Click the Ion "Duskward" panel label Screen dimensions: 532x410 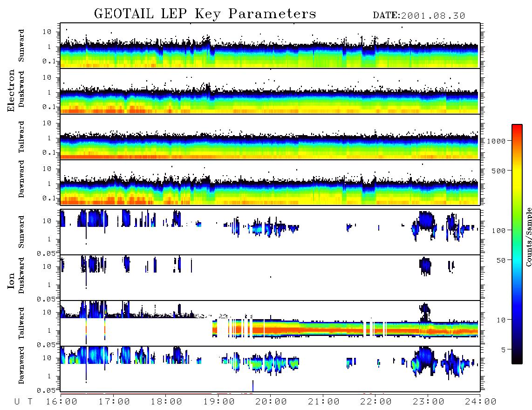coord(21,276)
